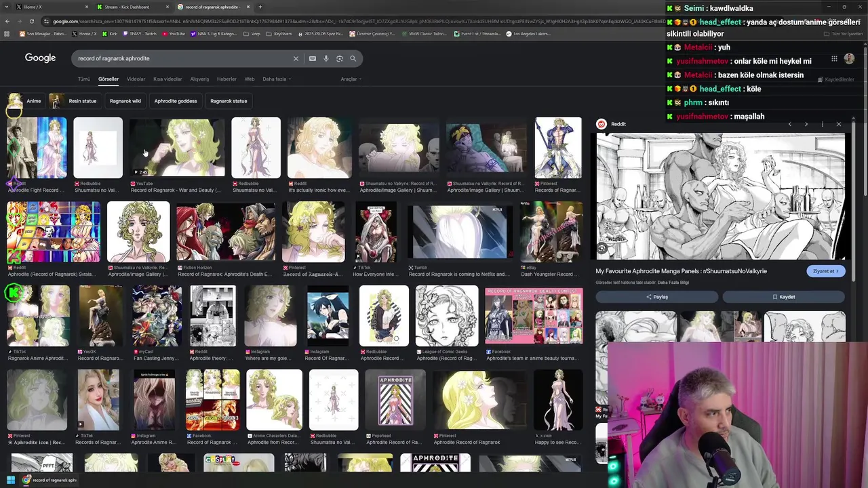The height and width of the screenshot is (488, 868).
Task: Open the Kick bookmark in bookmarks bar
Action: [110, 33]
